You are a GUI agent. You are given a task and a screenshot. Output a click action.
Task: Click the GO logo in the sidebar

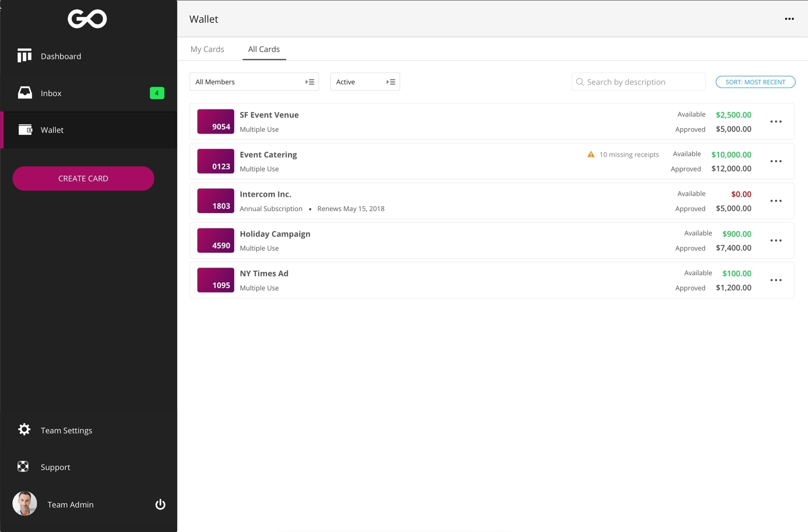click(87, 19)
